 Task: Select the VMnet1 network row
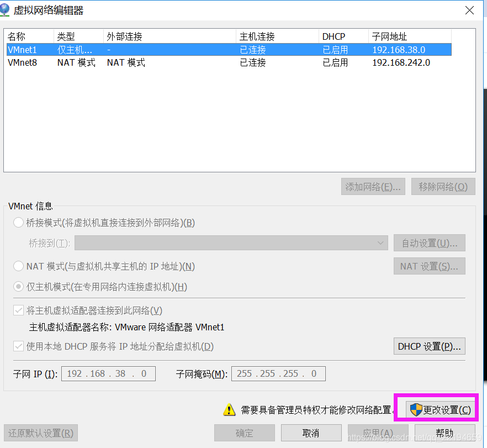(229, 50)
